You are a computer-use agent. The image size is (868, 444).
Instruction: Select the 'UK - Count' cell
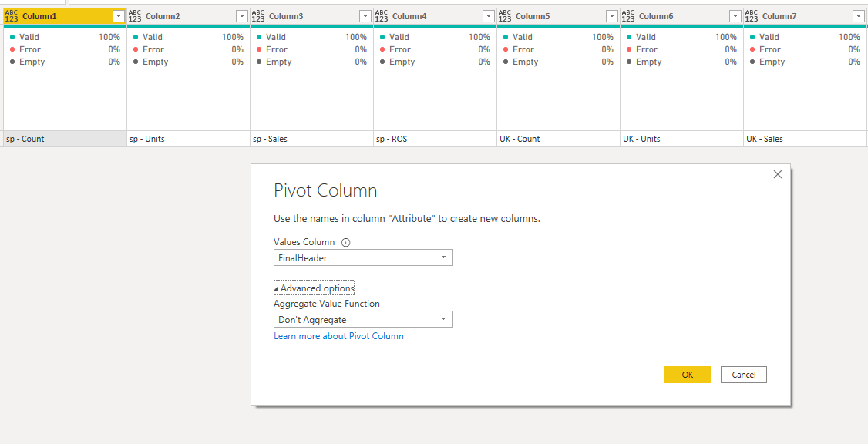click(x=559, y=139)
